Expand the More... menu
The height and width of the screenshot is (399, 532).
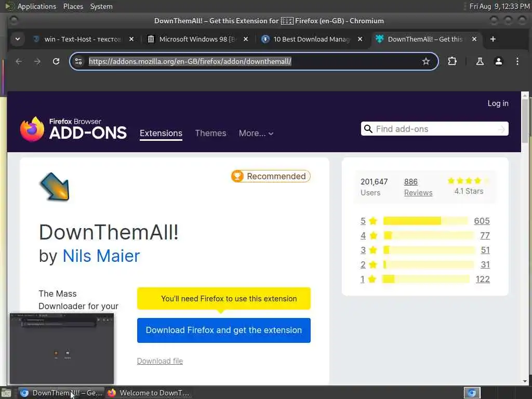point(256,134)
